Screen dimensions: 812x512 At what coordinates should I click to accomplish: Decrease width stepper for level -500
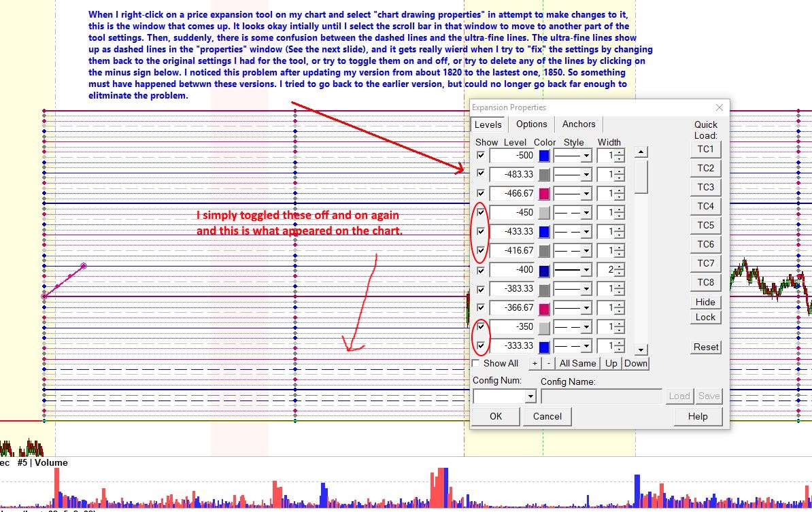coord(620,158)
